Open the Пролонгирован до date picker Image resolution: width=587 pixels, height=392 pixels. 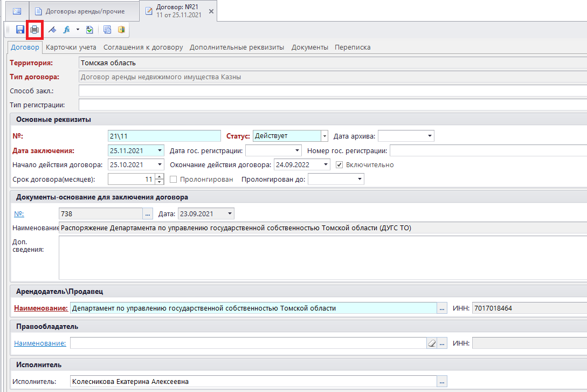click(x=360, y=179)
